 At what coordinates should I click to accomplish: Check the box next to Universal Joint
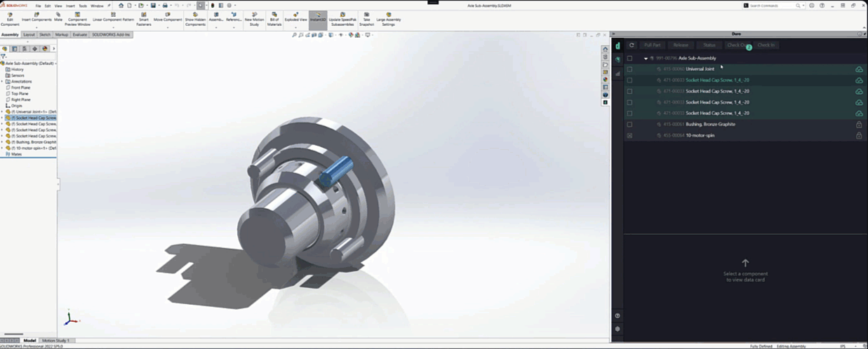(x=629, y=69)
